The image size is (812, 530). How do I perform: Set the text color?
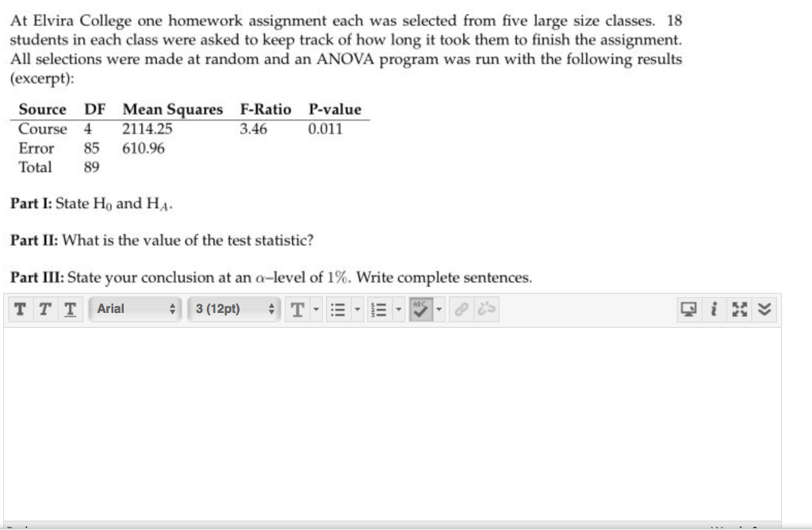pos(297,310)
